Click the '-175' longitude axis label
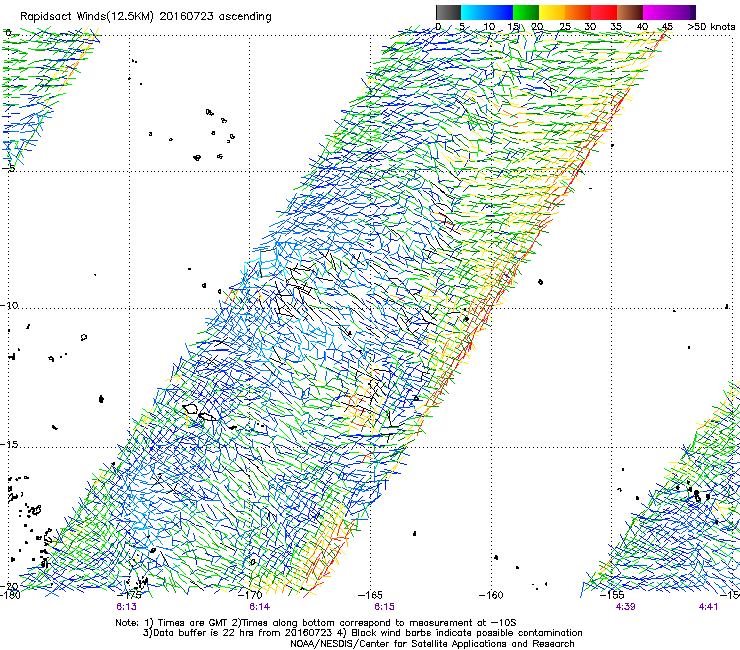Viewport: 740px width, 650px height. coord(130,595)
